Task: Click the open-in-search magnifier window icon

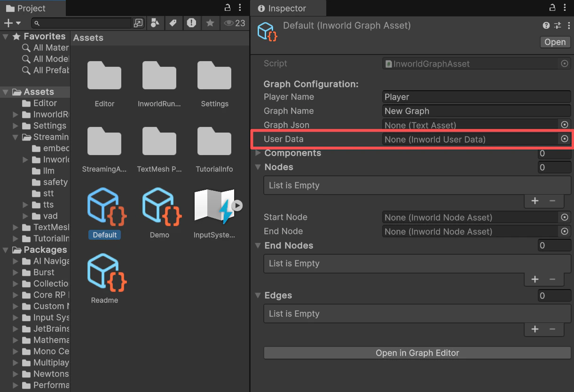Action: tap(138, 23)
